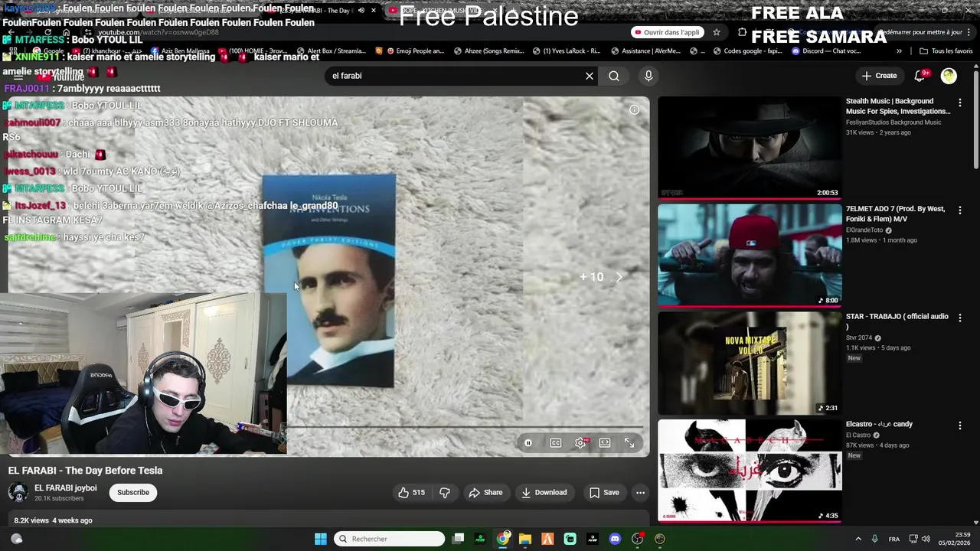Start voice search with the microphone
The width and height of the screenshot is (980, 551).
648,77
